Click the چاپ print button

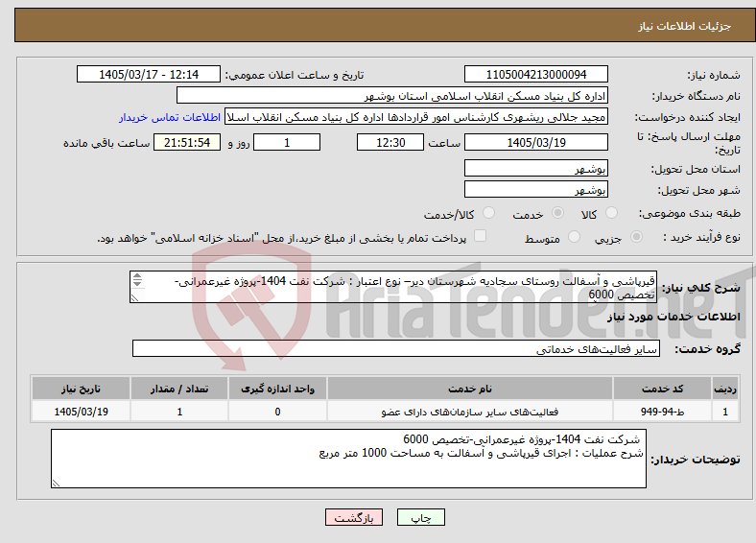click(421, 517)
